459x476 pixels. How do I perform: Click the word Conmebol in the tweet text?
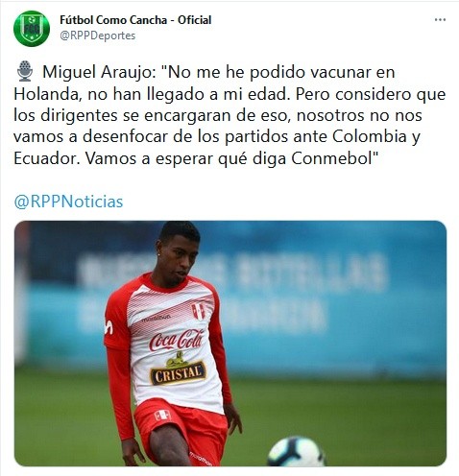(x=332, y=158)
